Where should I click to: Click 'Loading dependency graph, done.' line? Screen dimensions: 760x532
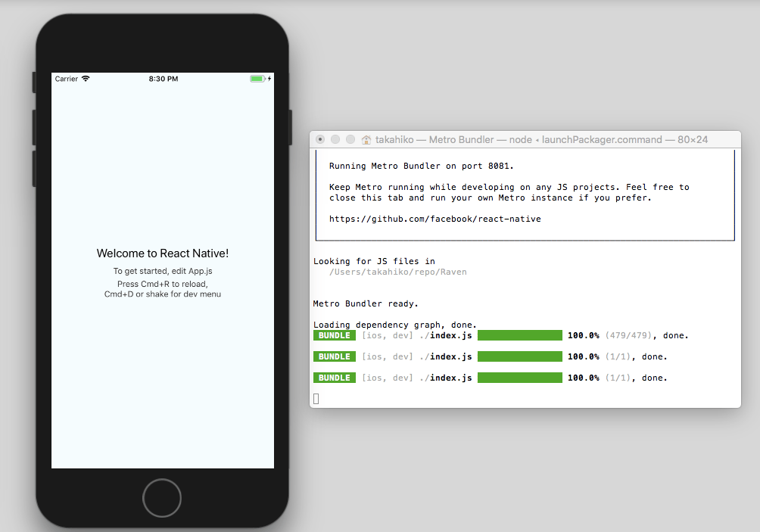click(x=395, y=325)
